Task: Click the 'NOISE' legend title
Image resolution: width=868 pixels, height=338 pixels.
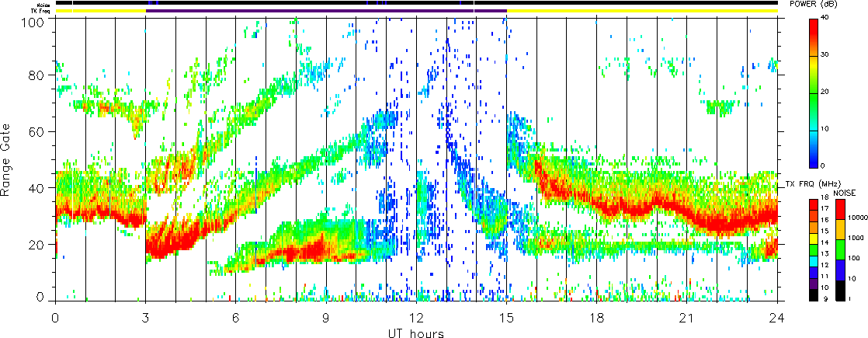Action: pyautogui.click(x=845, y=192)
